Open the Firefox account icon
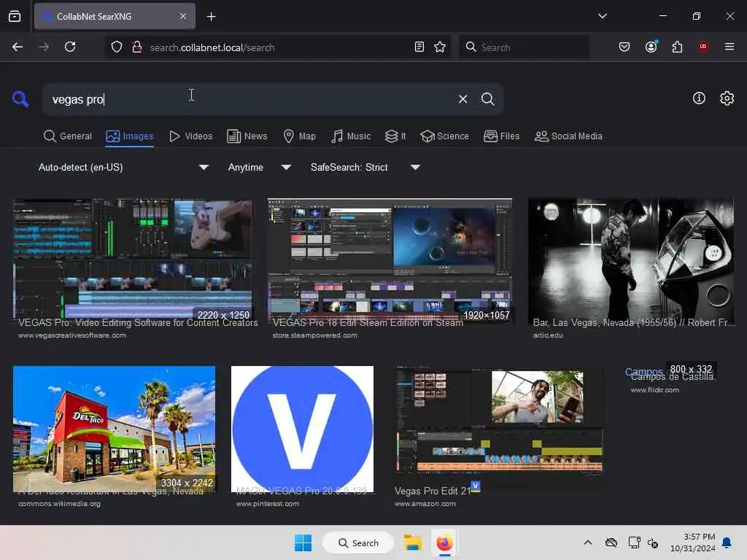747x560 pixels. click(x=651, y=47)
